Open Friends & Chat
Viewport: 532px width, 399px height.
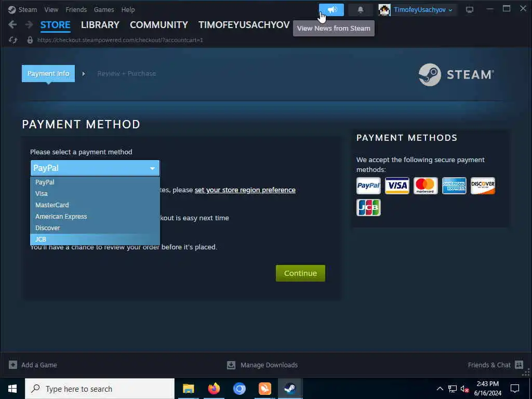(495, 365)
